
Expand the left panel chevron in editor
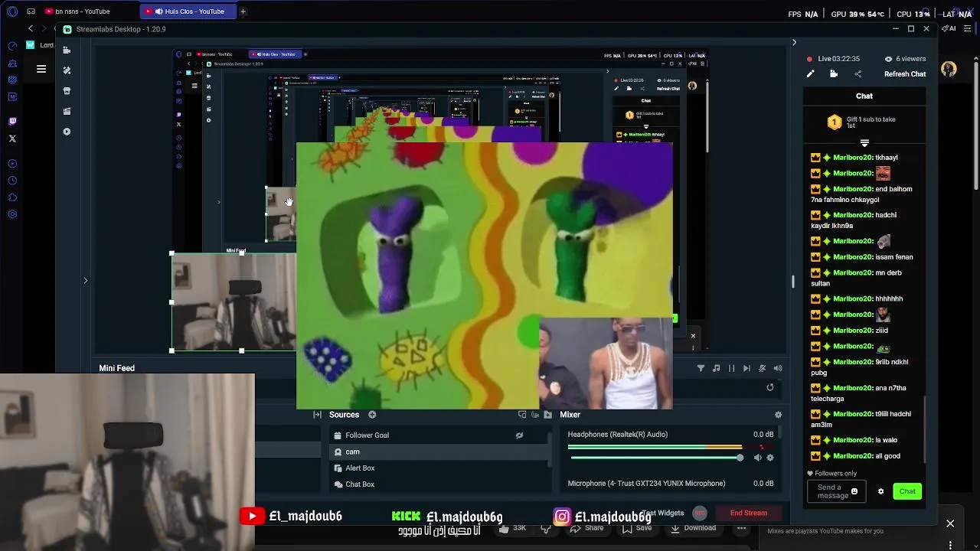click(x=86, y=281)
